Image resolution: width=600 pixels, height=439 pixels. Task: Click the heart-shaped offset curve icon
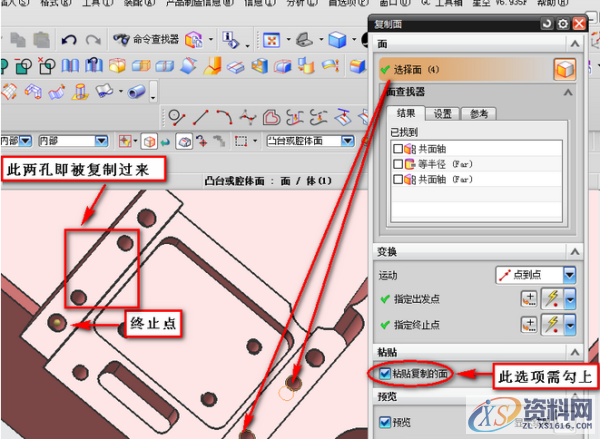point(271,117)
